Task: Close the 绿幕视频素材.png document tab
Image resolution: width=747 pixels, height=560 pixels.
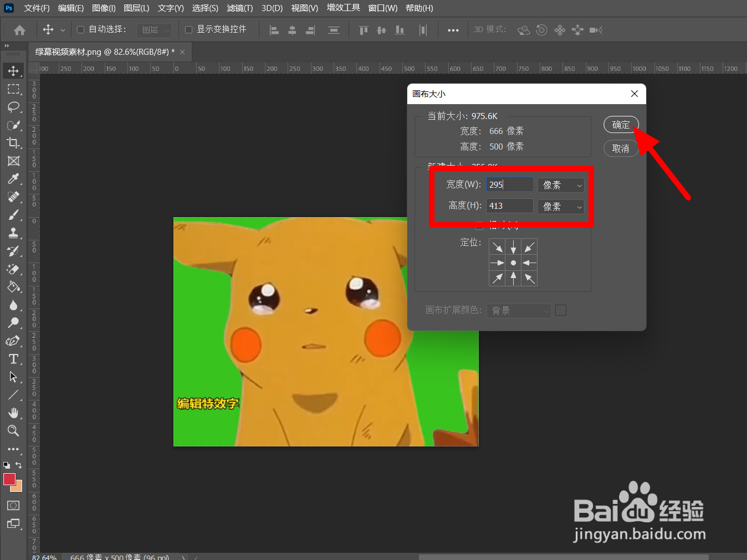Action: click(182, 52)
